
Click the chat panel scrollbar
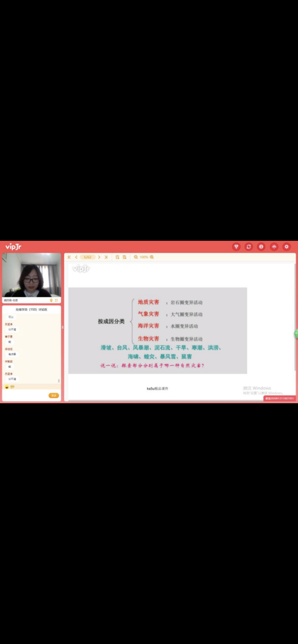point(59,380)
